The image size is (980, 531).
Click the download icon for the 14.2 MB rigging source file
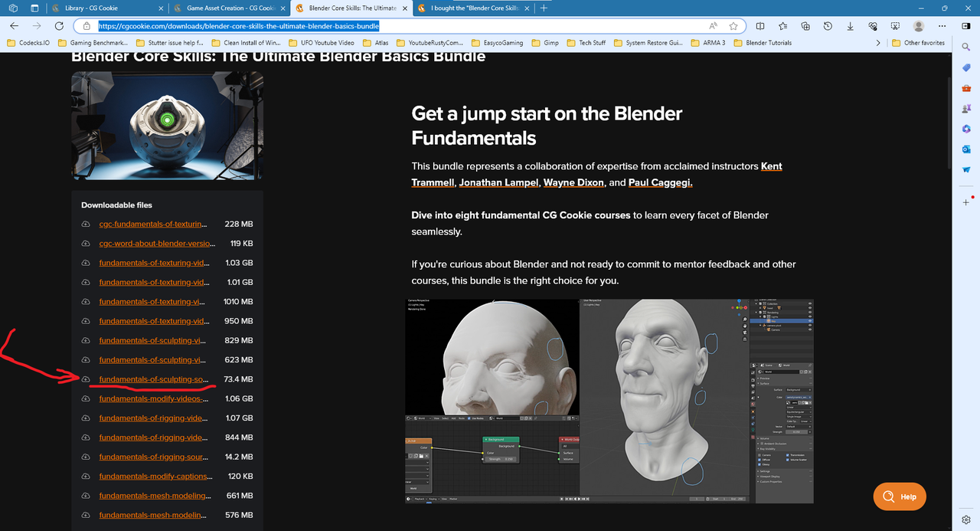86,457
